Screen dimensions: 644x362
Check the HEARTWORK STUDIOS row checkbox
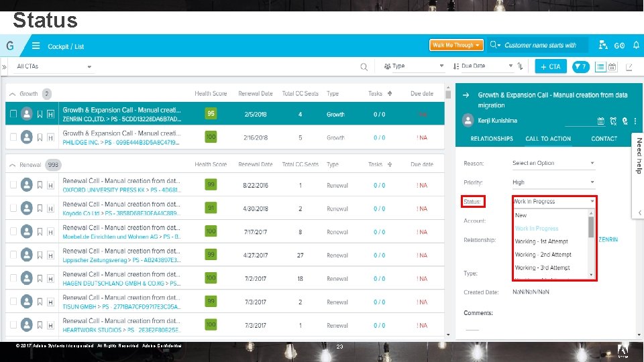pos(13,324)
